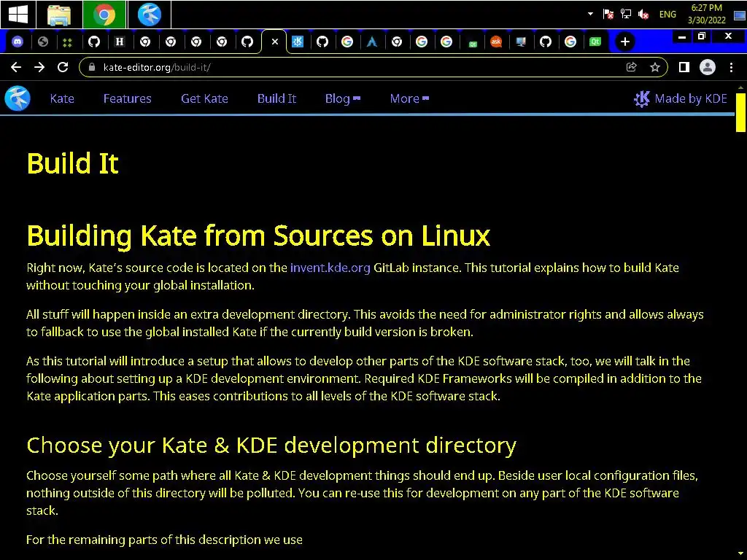This screenshot has height=560, width=747.
Task: Switch to the green dots icon tab
Action: [x=68, y=42]
